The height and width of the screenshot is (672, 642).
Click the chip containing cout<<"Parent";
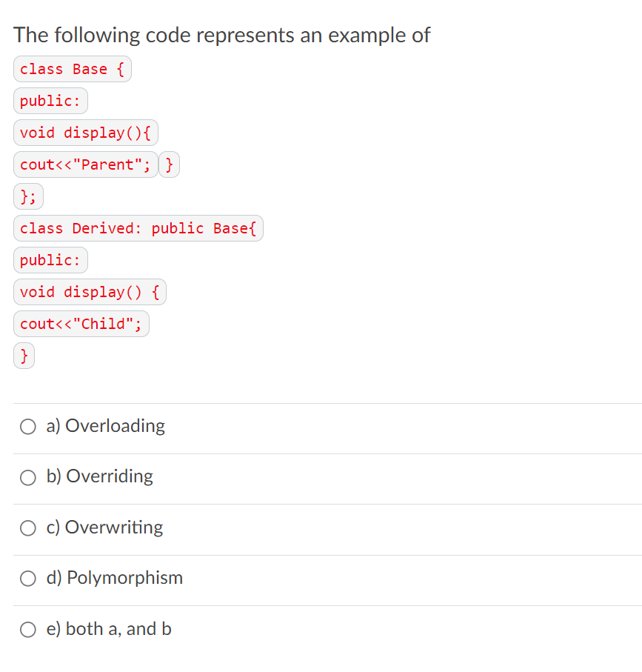click(x=84, y=164)
